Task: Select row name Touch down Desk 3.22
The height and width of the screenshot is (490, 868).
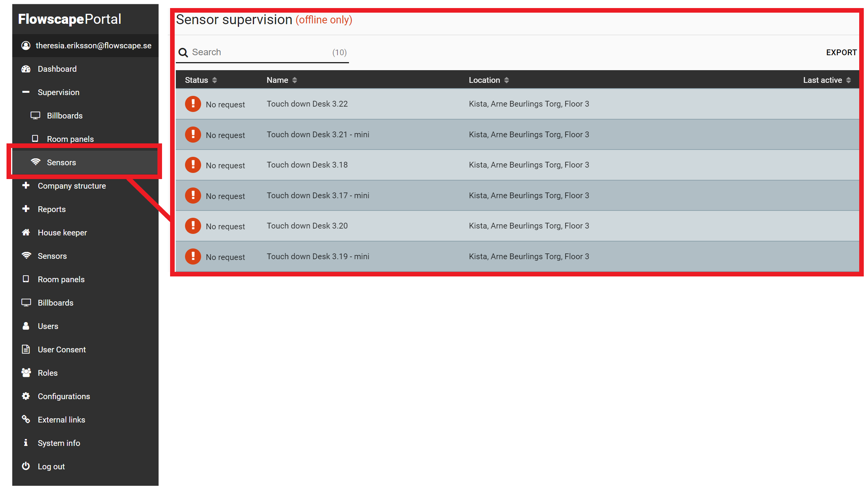Action: click(x=307, y=104)
